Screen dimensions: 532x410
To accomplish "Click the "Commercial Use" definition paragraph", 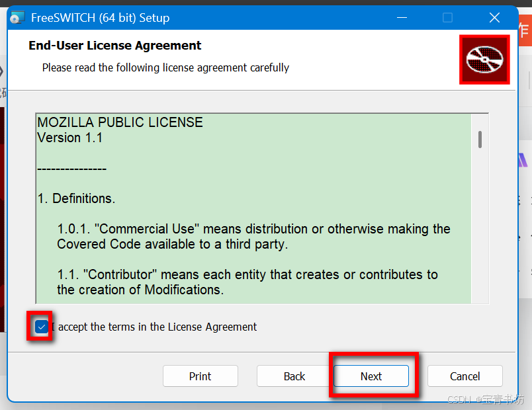I will [253, 236].
